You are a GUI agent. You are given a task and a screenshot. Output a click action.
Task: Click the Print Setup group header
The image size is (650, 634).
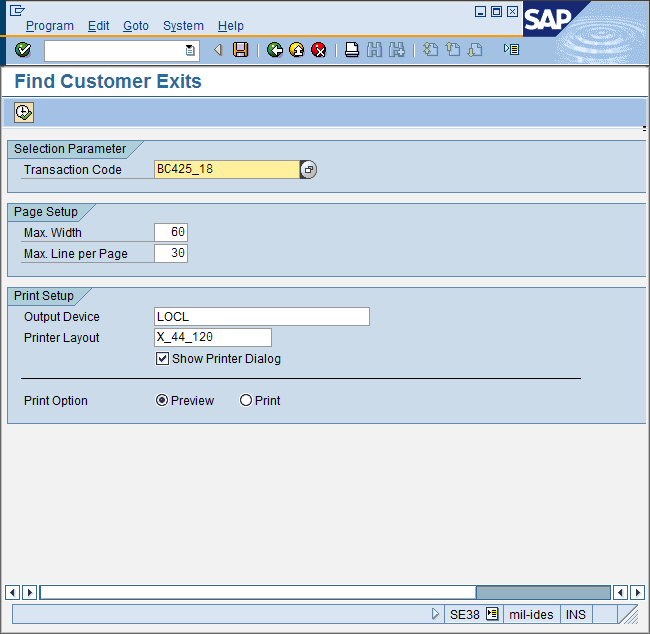pyautogui.click(x=44, y=295)
